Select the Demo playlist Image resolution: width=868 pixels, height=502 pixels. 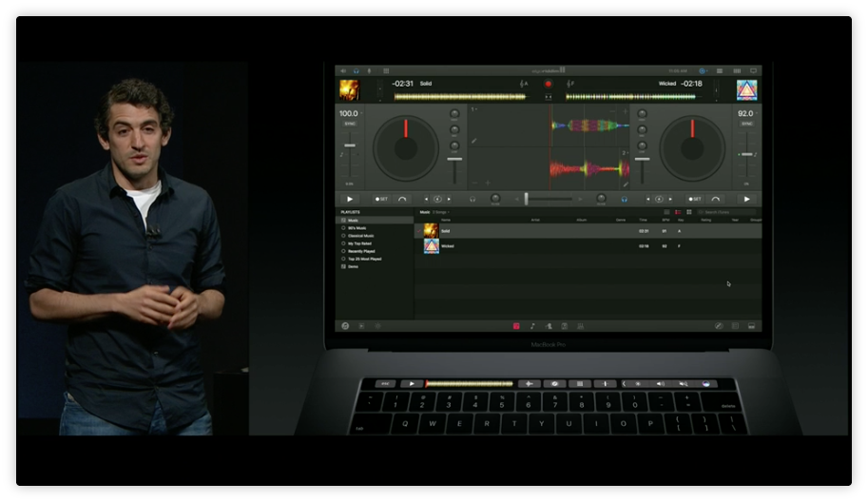click(375, 267)
